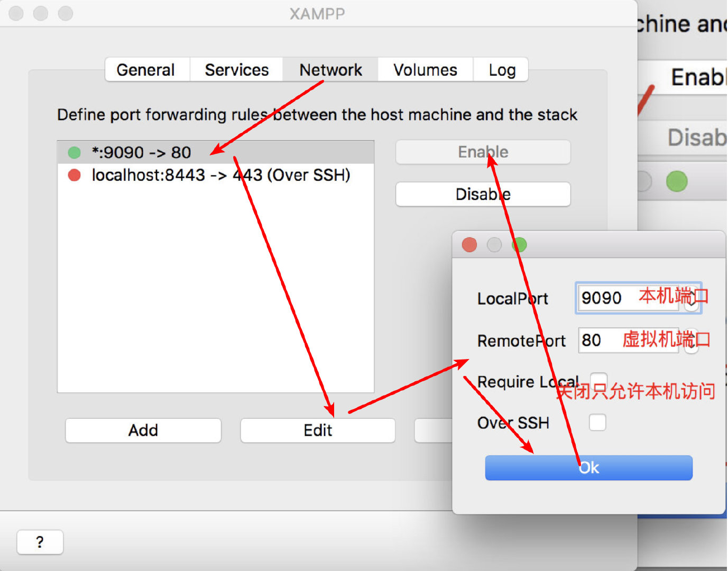Click the Disable button
The width and height of the screenshot is (728, 571).
[483, 194]
